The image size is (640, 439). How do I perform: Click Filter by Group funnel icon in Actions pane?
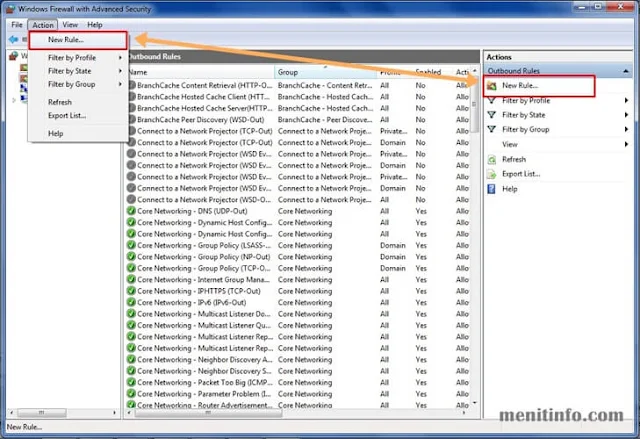tap(492, 129)
